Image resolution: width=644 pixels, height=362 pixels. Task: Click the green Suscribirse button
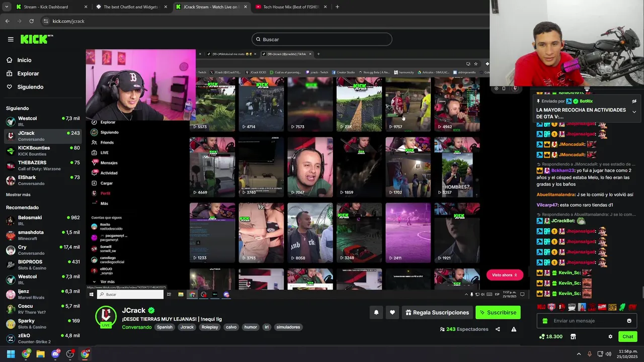[498, 312]
